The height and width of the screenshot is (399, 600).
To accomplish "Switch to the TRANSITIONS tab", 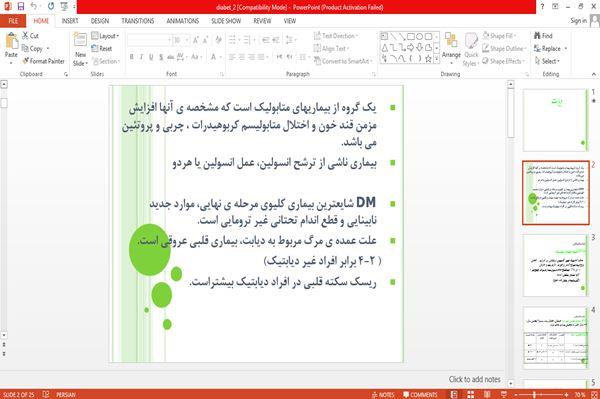I will [x=138, y=21].
